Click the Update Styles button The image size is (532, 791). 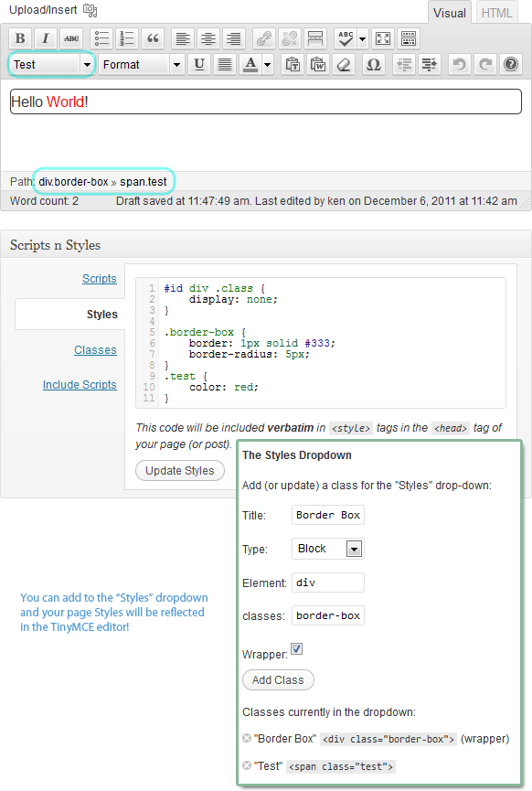[180, 471]
